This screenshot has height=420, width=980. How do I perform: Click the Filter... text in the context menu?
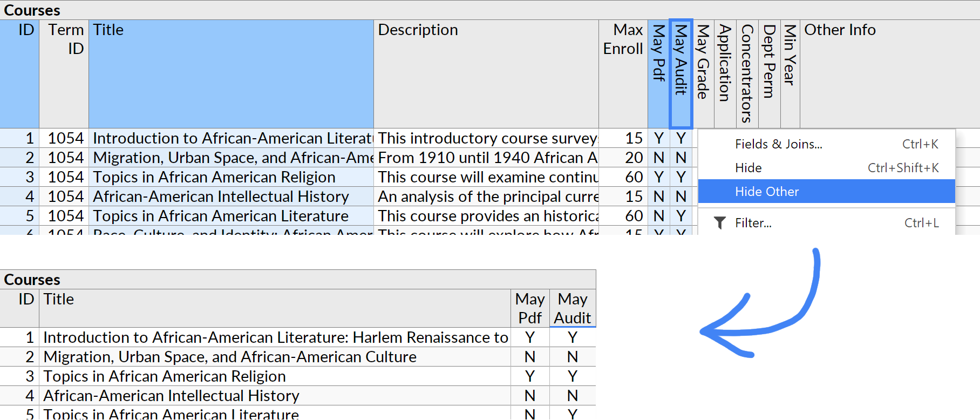[753, 223]
